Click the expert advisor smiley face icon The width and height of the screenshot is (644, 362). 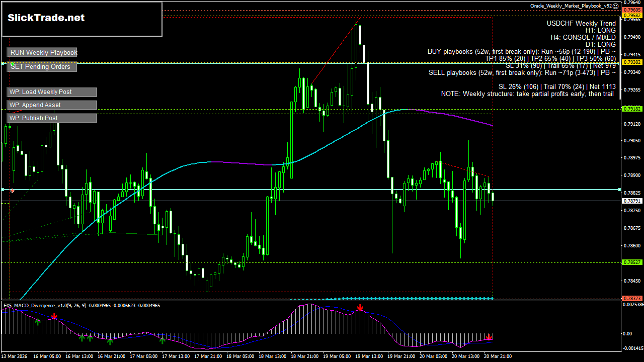point(616,6)
